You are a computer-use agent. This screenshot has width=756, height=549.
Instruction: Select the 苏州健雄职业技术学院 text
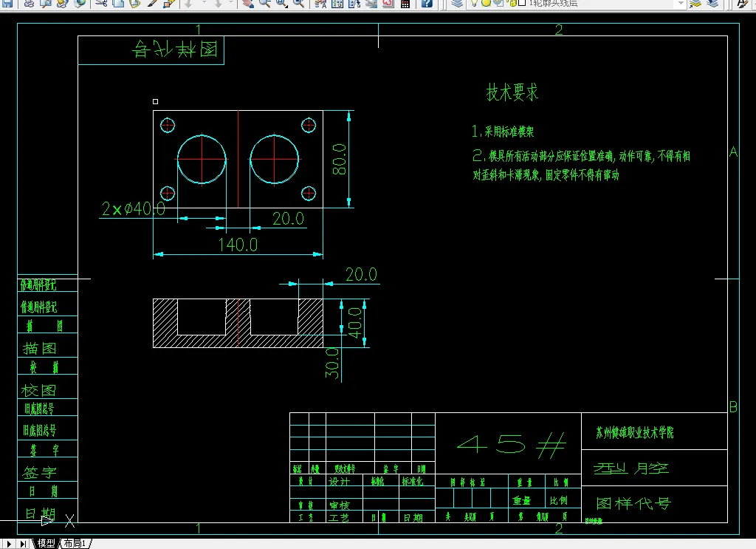[x=634, y=432]
